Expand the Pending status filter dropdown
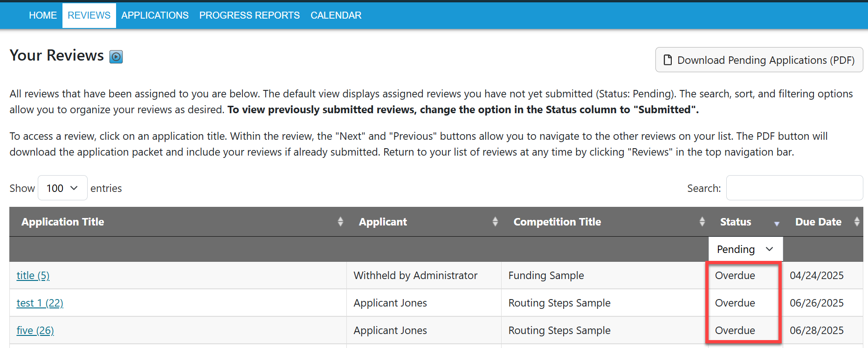The width and height of the screenshot is (868, 348). 745,249
